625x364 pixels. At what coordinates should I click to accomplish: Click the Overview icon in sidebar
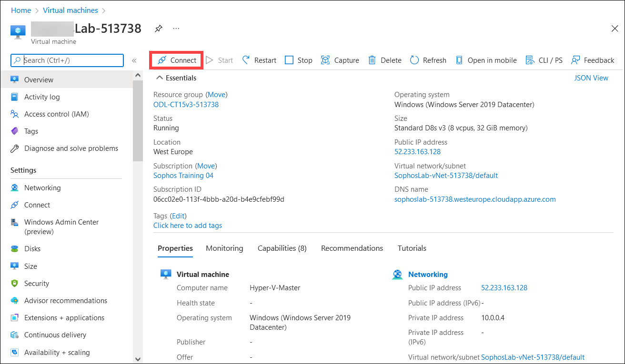15,80
